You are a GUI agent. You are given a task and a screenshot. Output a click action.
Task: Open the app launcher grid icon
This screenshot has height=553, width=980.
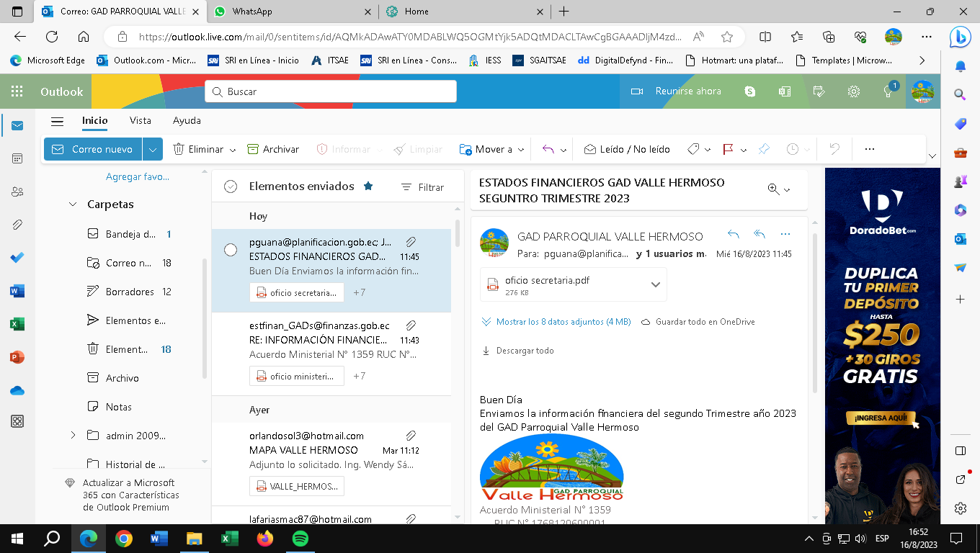click(17, 91)
